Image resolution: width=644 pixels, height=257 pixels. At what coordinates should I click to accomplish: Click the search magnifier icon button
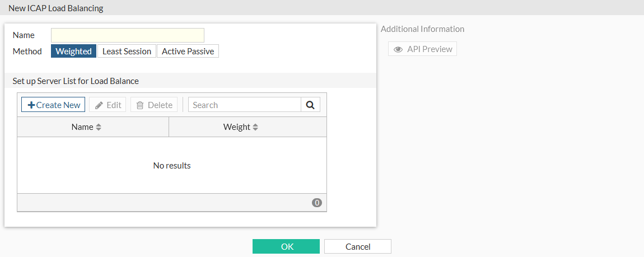tap(310, 105)
